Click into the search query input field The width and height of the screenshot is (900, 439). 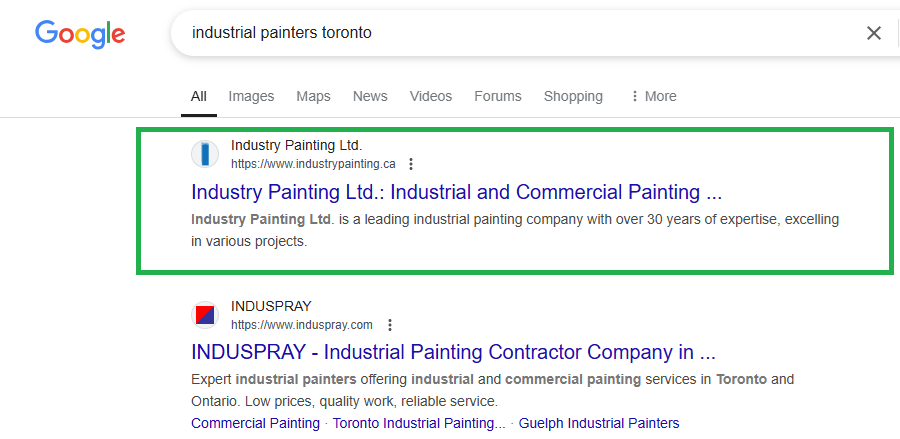click(x=500, y=33)
